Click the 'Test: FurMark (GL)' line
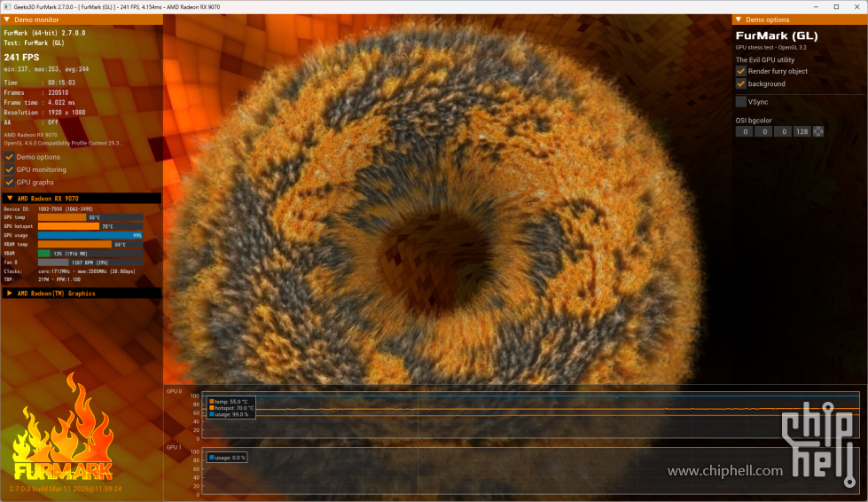Screen dimensions: 868x502 (x=35, y=43)
